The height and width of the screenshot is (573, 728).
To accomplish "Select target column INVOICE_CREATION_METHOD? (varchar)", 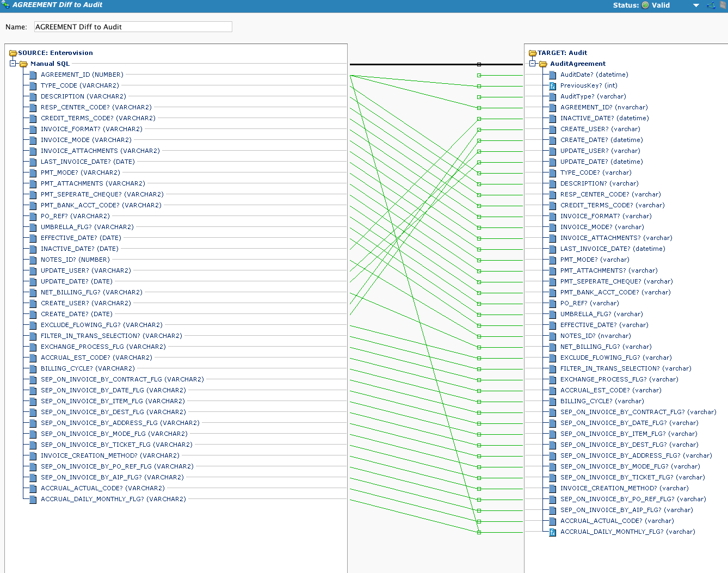I will pyautogui.click(x=624, y=488).
